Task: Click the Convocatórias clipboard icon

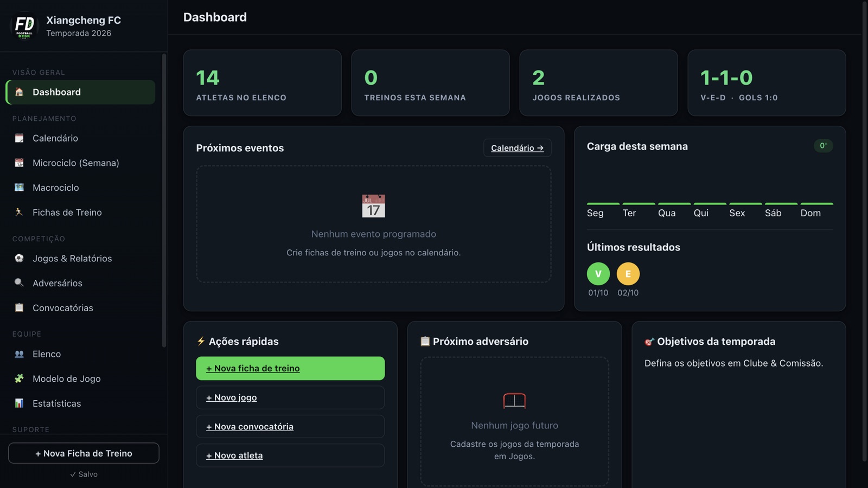Action: [19, 307]
